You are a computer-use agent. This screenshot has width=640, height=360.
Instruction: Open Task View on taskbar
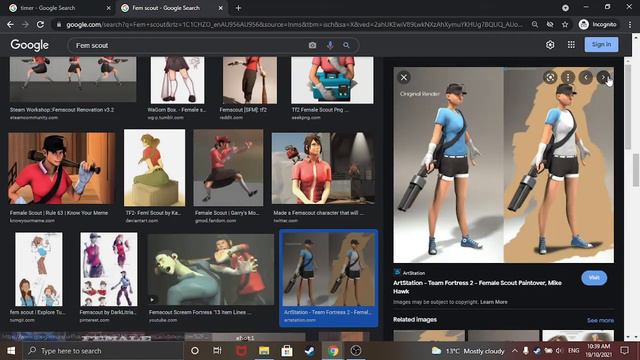tap(217, 351)
